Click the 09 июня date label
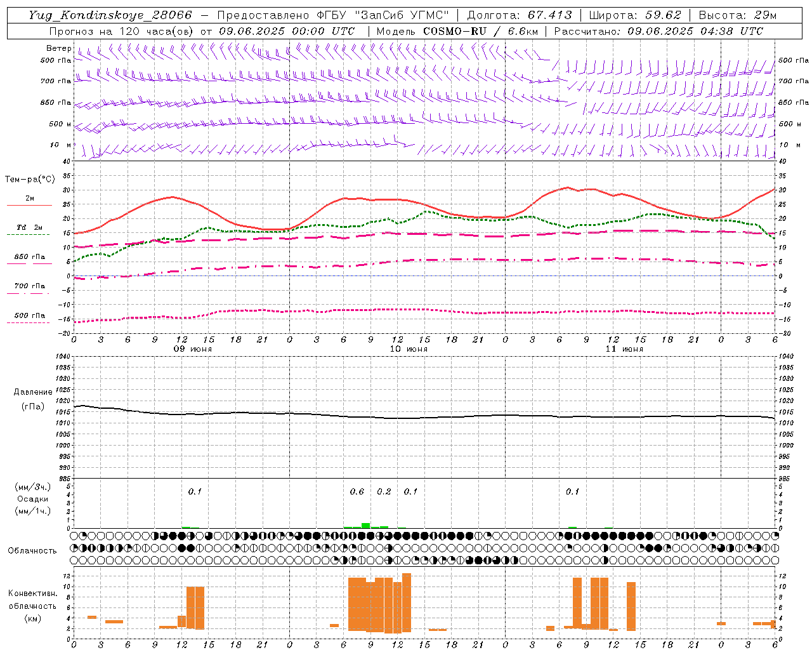The height and width of the screenshot is (650, 812). coord(193,349)
